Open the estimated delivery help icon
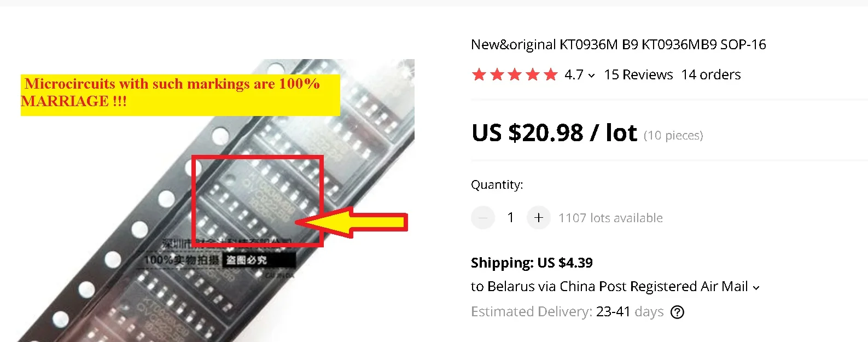Image resolution: width=868 pixels, height=342 pixels. click(677, 312)
